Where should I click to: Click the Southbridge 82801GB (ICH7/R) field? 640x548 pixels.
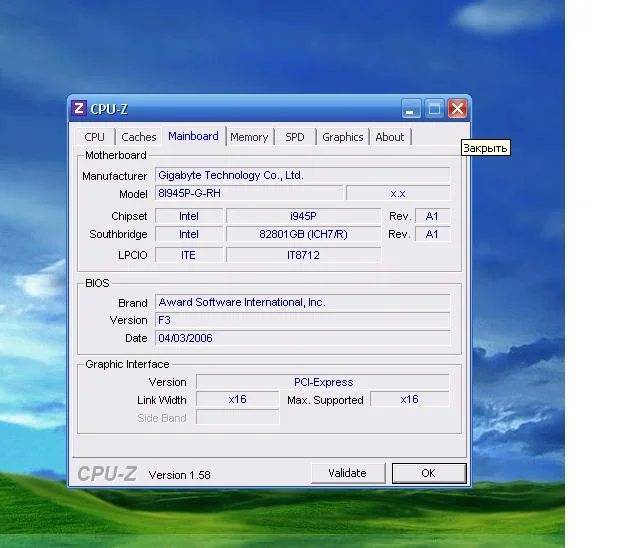click(303, 234)
